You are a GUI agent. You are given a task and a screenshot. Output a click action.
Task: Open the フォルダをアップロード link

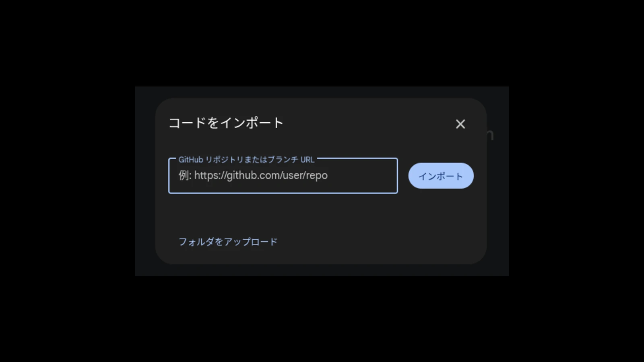click(x=228, y=242)
